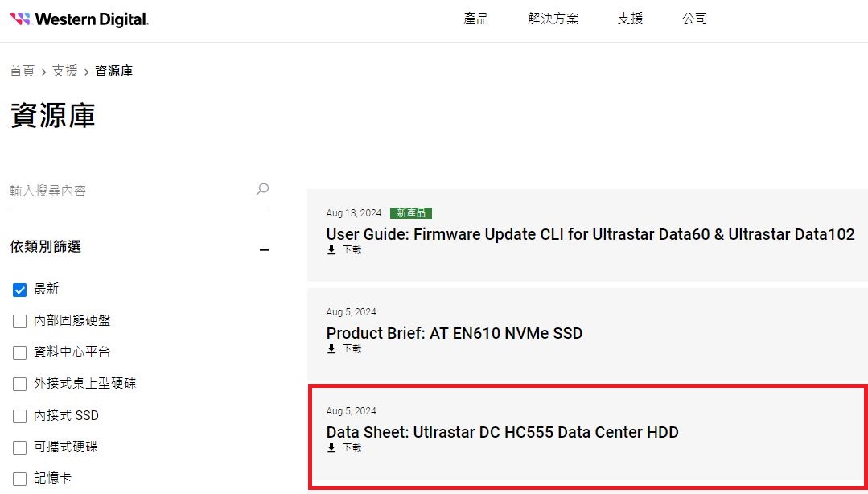Open the 解決方案 navigation menu
This screenshot has height=494, width=868.
pos(553,19)
